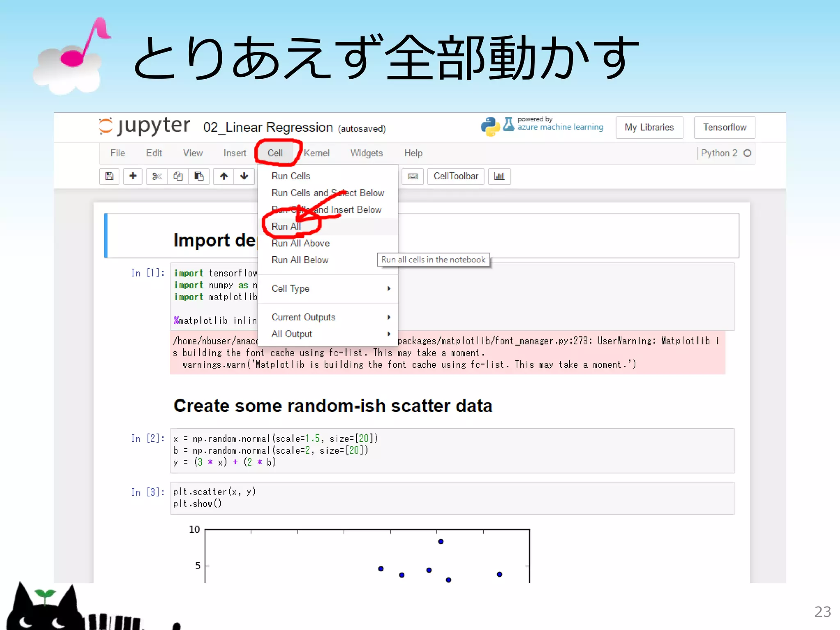Click the My Libraries button
840x630 pixels.
[x=649, y=128]
